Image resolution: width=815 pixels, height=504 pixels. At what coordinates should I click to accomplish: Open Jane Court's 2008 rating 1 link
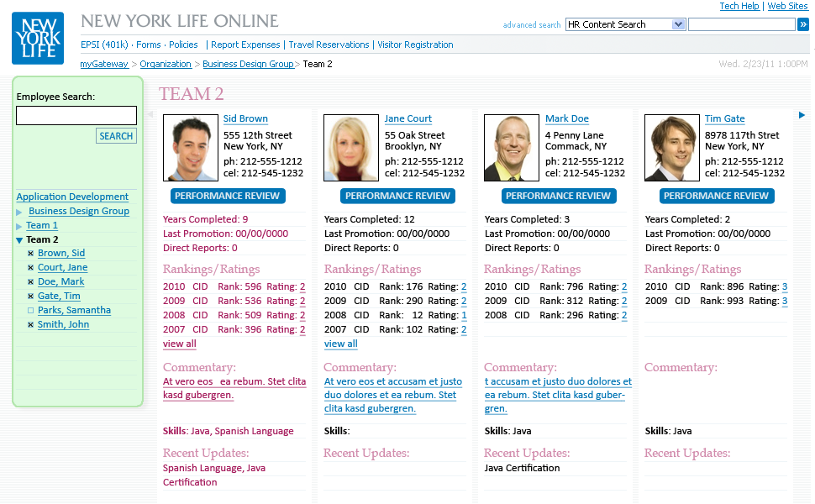click(464, 315)
